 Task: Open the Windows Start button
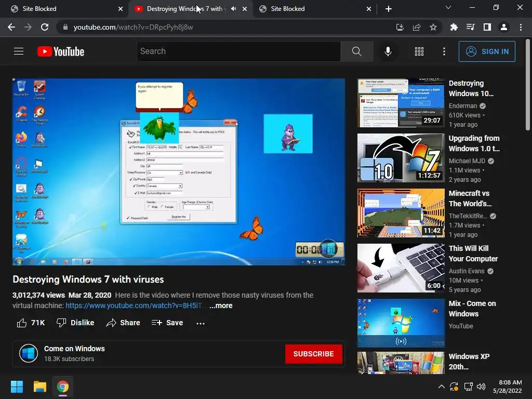17,387
